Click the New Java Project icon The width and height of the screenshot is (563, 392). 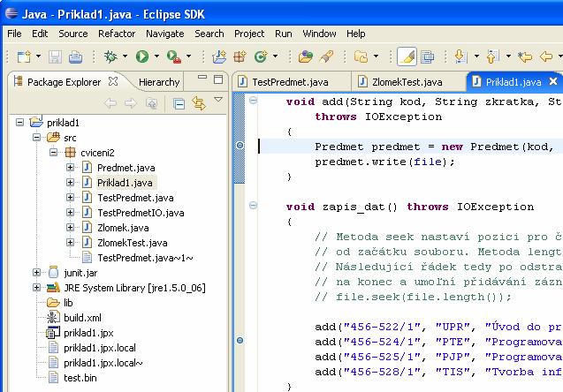pos(219,57)
